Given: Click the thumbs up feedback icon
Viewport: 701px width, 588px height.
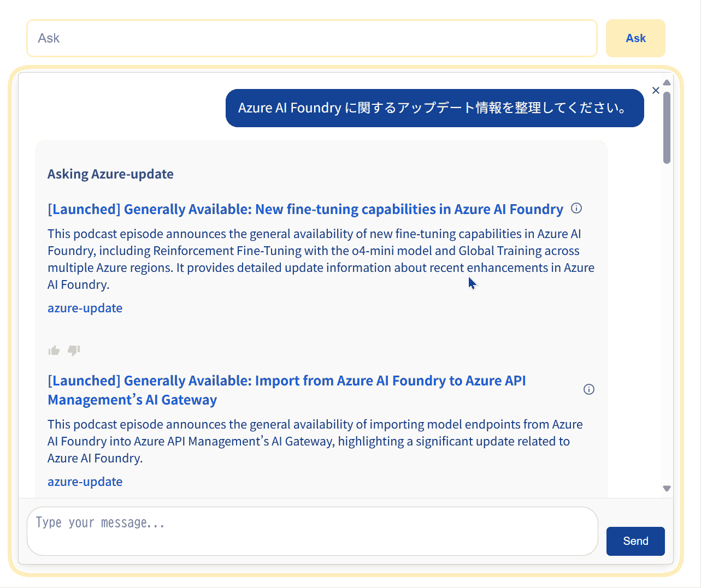Looking at the screenshot, I should coord(54,351).
